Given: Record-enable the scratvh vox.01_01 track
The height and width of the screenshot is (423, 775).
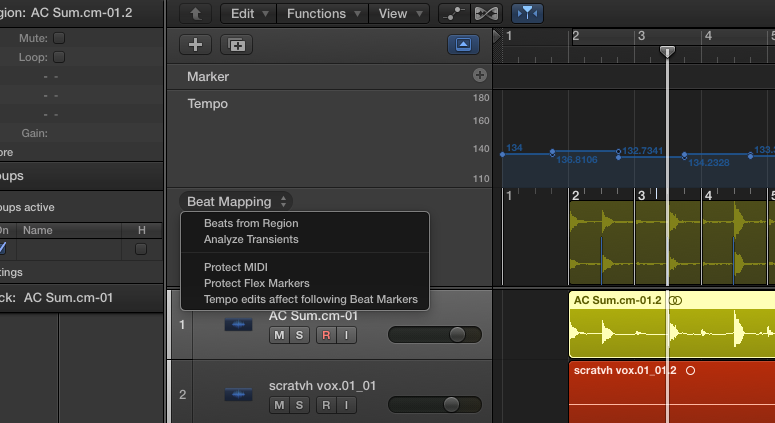Looking at the screenshot, I should tap(326, 405).
